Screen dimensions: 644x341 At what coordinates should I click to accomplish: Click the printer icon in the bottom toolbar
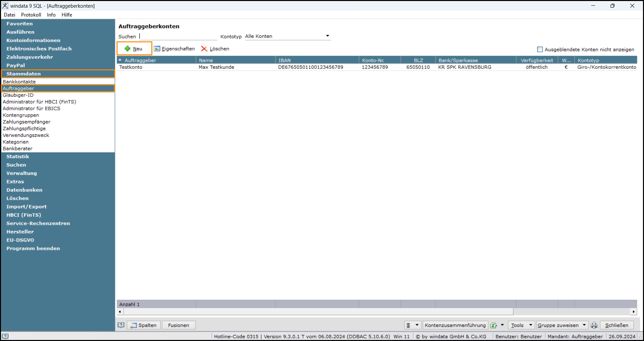594,325
